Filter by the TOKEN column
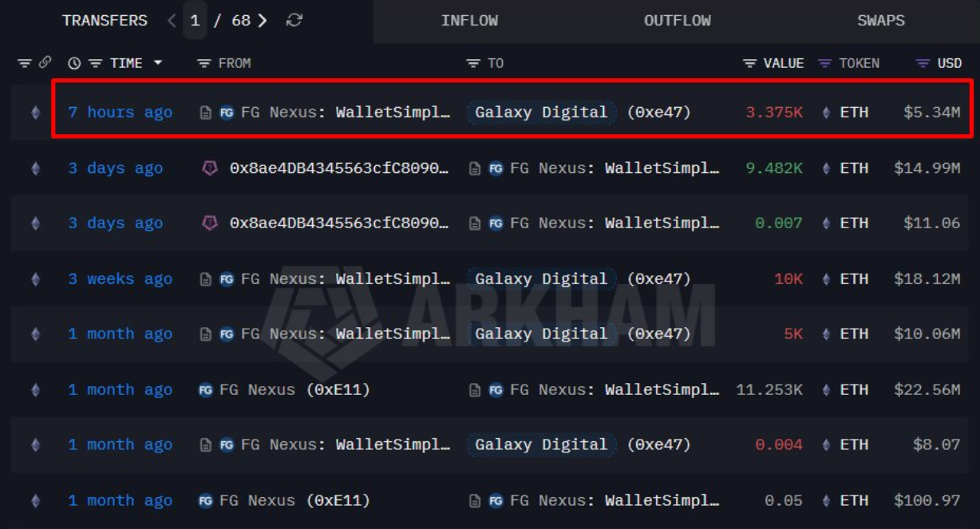Image resolution: width=980 pixels, height=529 pixels. click(x=825, y=63)
